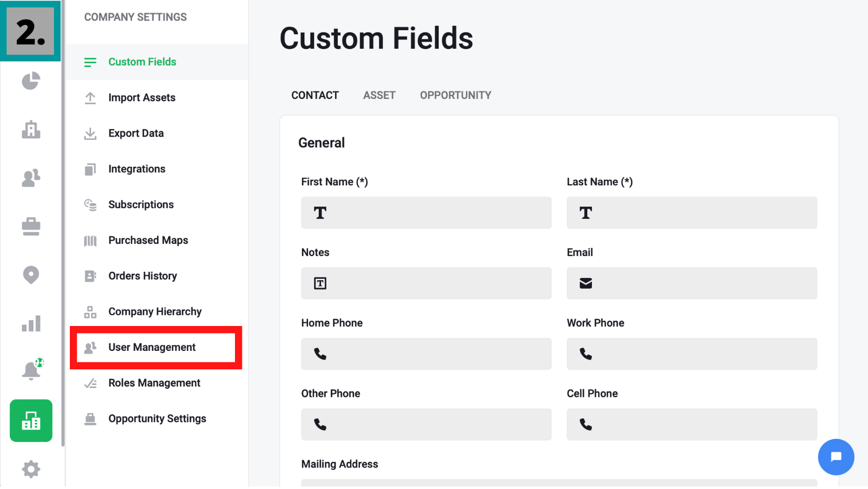The height and width of the screenshot is (489, 868).
Task: Click the Email field box
Action: tap(691, 283)
